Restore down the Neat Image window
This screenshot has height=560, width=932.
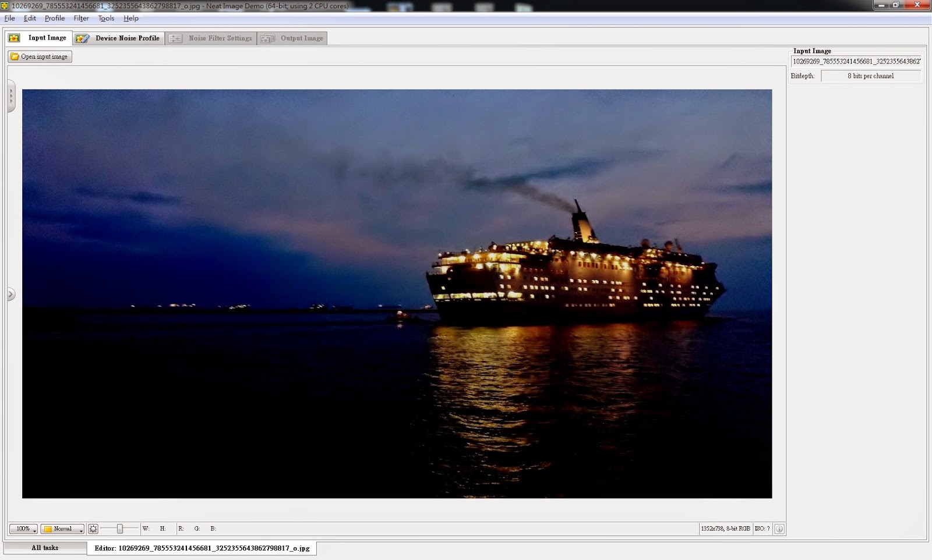point(896,5)
